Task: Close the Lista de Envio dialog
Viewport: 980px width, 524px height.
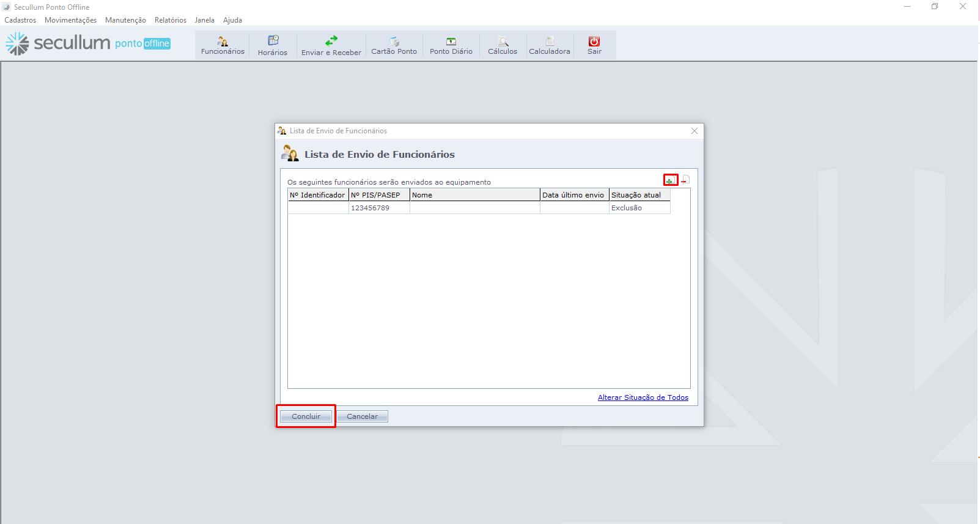Action: [694, 131]
